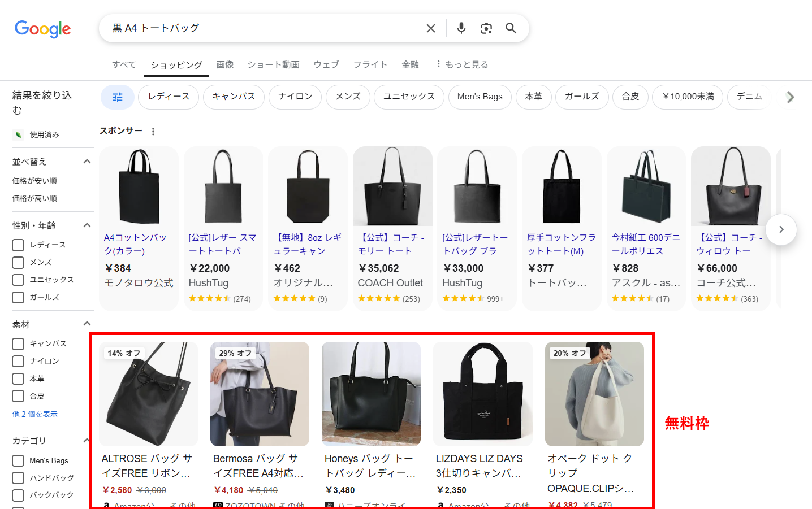Collapse the 素材 section
Image resolution: width=812 pixels, height=509 pixels.
coord(87,324)
